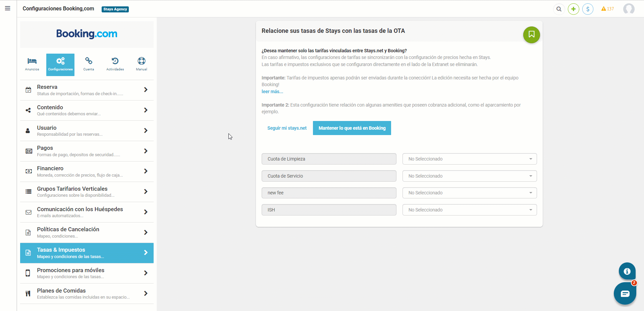Click the Relacione sus tasas heading

(333, 31)
